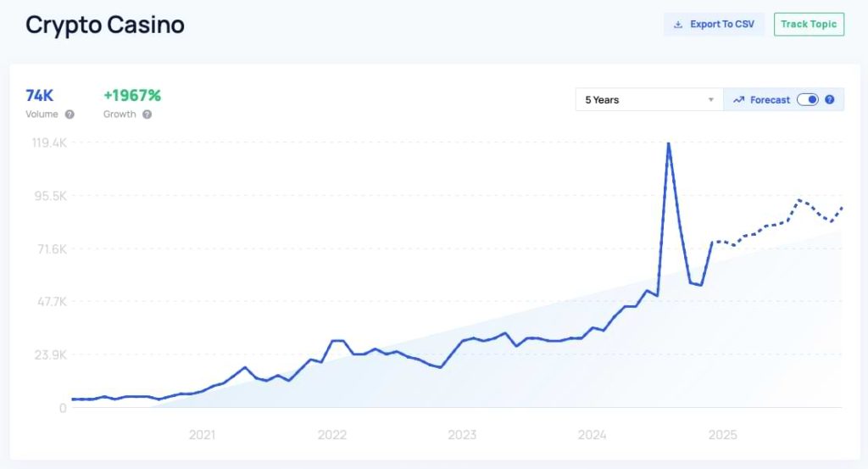Viewport: 868px width, 469px height.
Task: Click the 2023 label on the x-axis
Action: click(462, 436)
